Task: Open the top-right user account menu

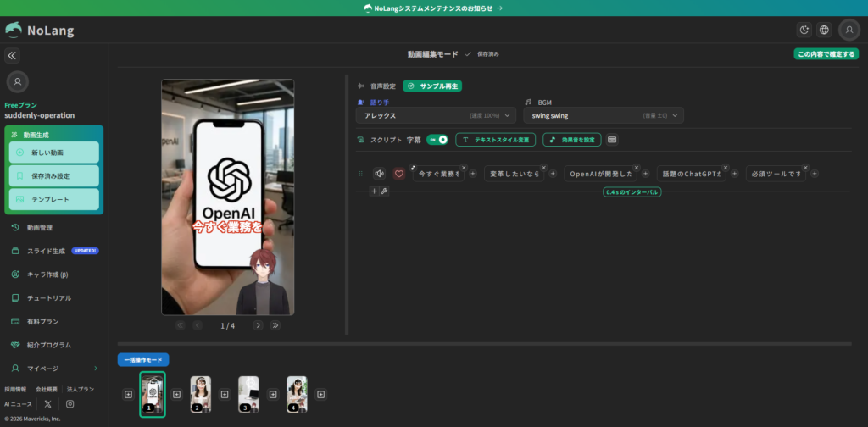Action: coord(849,30)
